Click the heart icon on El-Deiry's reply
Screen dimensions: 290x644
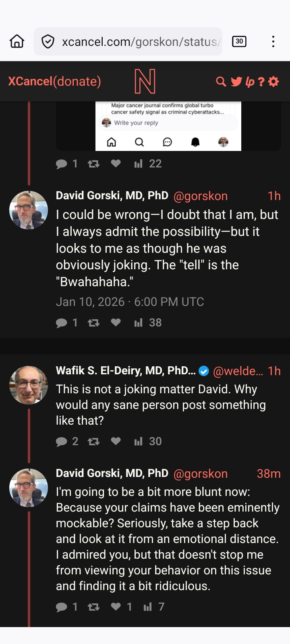click(116, 441)
